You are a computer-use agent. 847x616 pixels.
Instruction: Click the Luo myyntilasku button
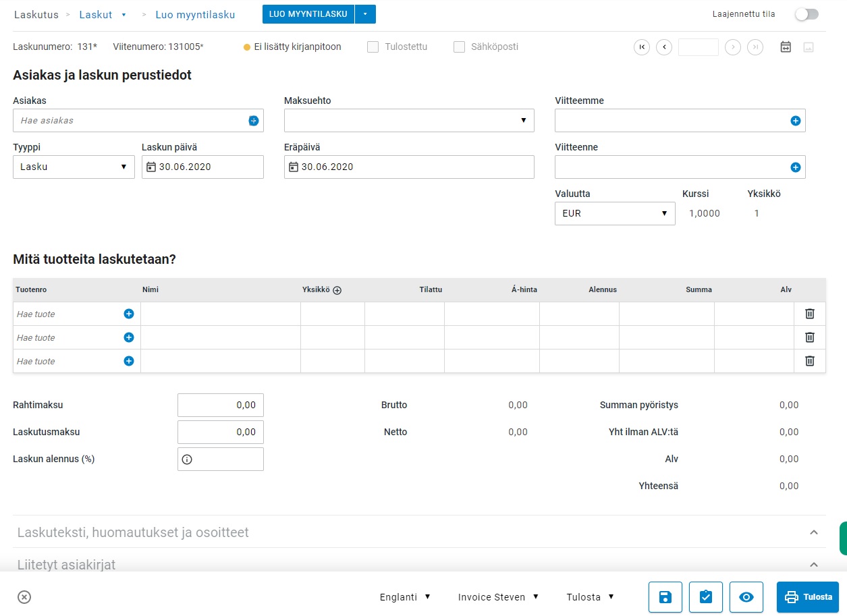[308, 14]
